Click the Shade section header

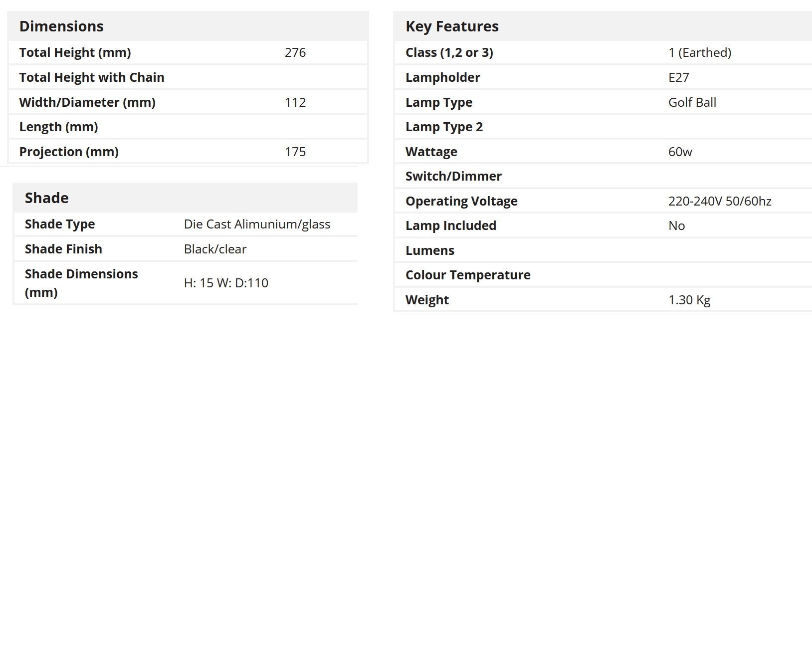pyautogui.click(x=47, y=198)
